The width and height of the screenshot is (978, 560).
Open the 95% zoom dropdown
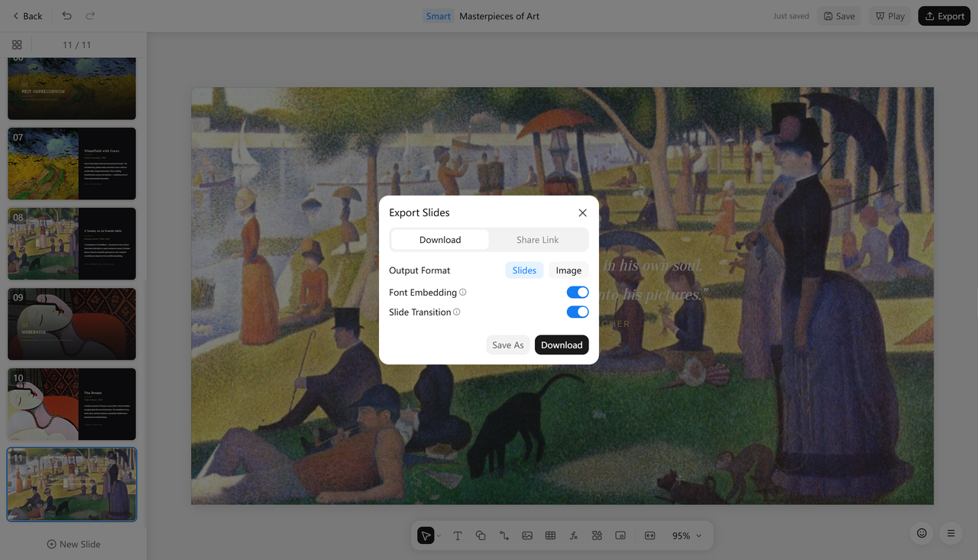(x=686, y=536)
